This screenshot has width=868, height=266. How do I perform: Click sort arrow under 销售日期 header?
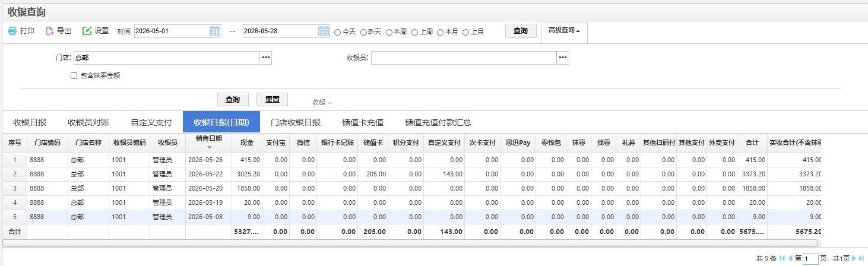[208, 147]
